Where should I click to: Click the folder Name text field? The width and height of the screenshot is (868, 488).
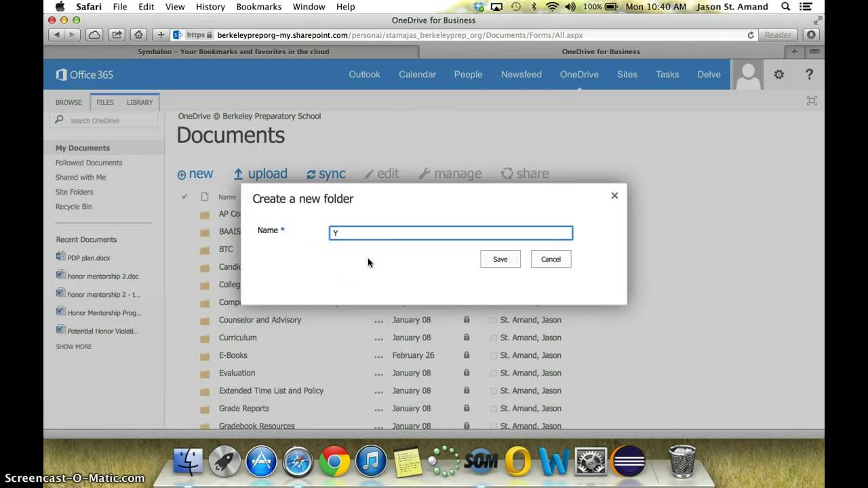pyautogui.click(x=451, y=233)
